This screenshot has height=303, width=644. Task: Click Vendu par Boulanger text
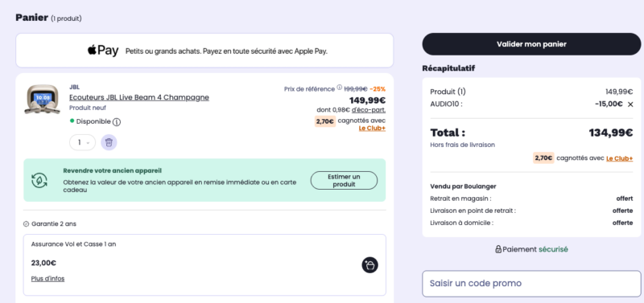click(463, 186)
